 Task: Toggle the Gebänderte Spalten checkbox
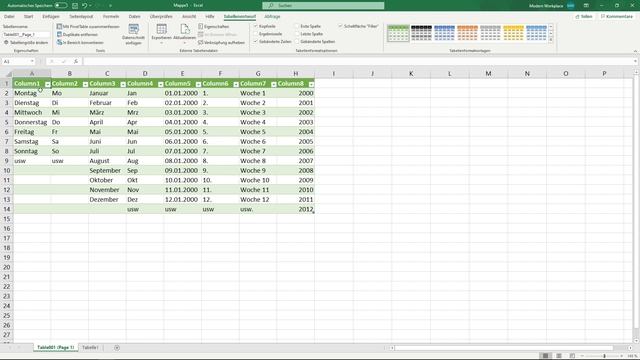(x=297, y=42)
